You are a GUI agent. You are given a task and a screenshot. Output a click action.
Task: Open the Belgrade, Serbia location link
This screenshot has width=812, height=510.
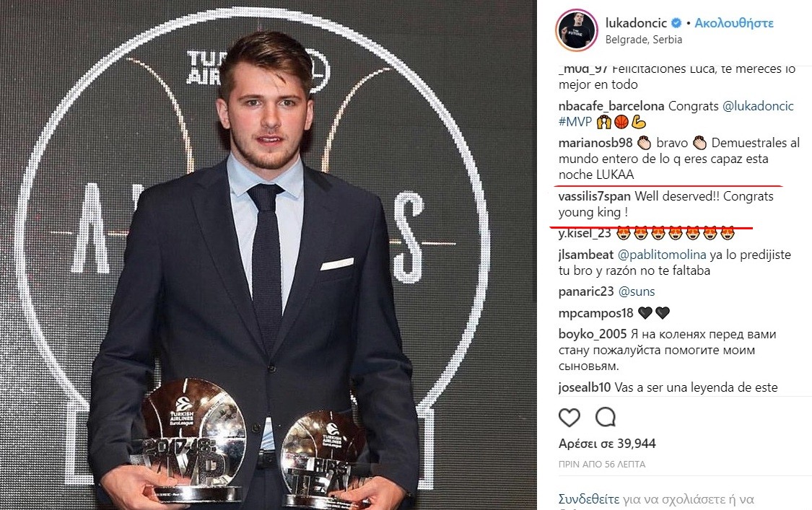[644, 40]
